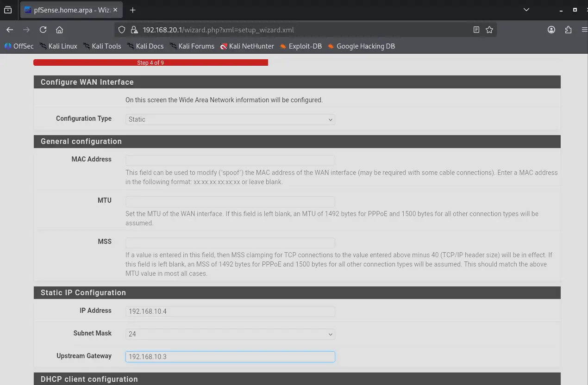
Task: Open a new tab with plus icon
Action: pos(133,10)
